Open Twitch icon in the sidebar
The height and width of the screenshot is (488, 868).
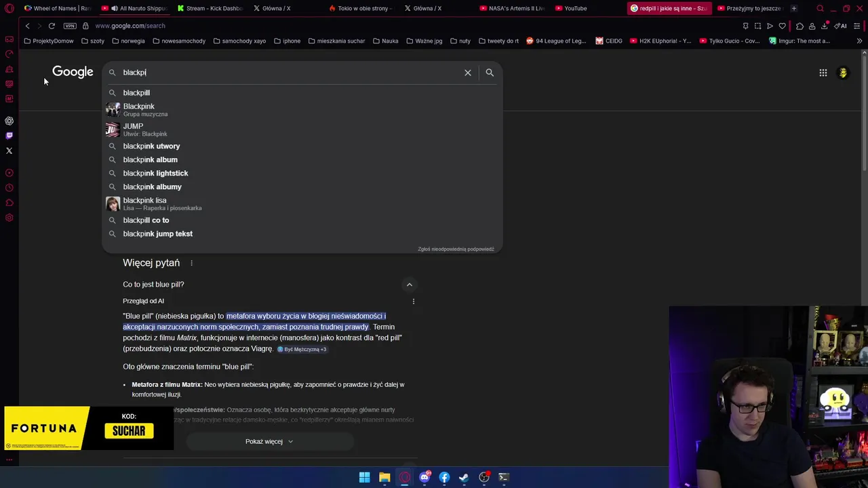[9, 136]
